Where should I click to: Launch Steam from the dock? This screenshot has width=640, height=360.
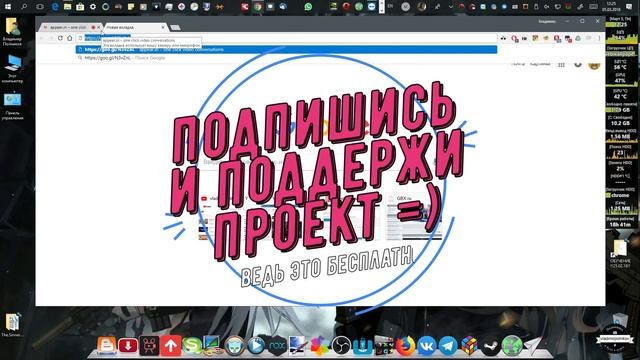(491, 346)
